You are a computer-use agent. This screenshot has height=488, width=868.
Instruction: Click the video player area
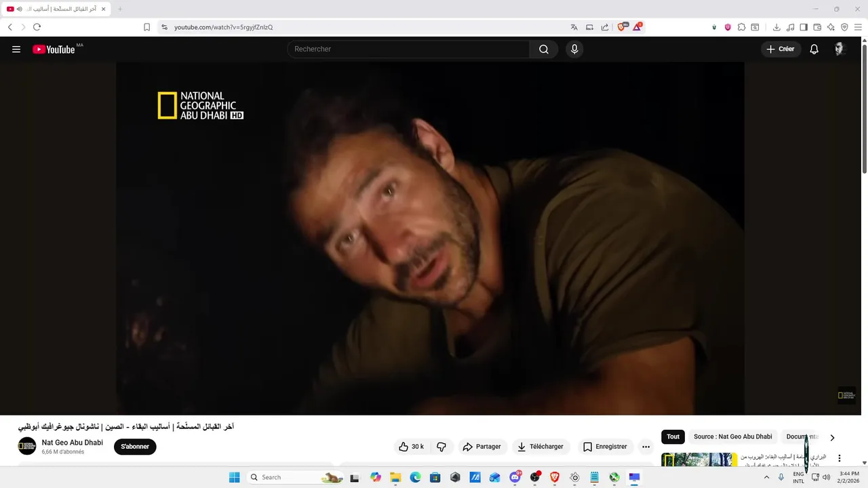click(x=430, y=239)
